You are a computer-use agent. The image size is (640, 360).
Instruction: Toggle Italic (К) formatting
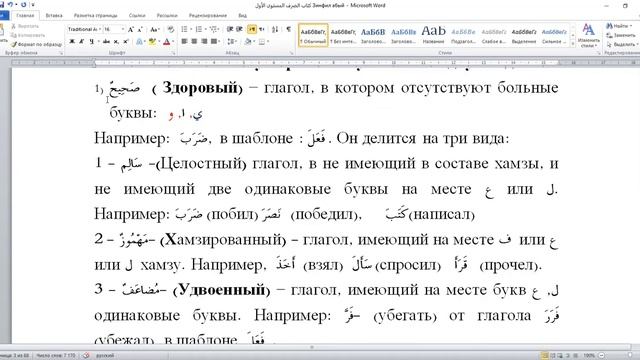[82, 41]
